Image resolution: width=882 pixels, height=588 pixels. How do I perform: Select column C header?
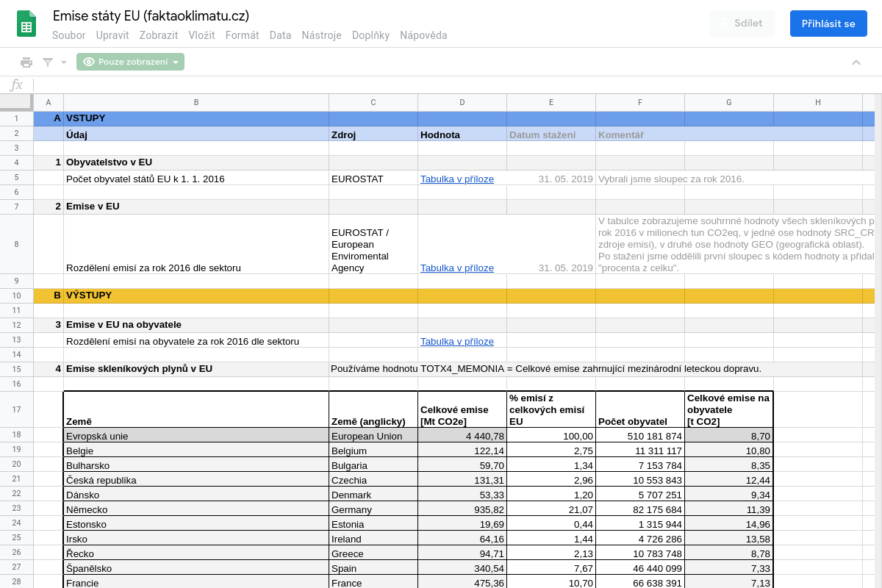pyautogui.click(x=373, y=102)
